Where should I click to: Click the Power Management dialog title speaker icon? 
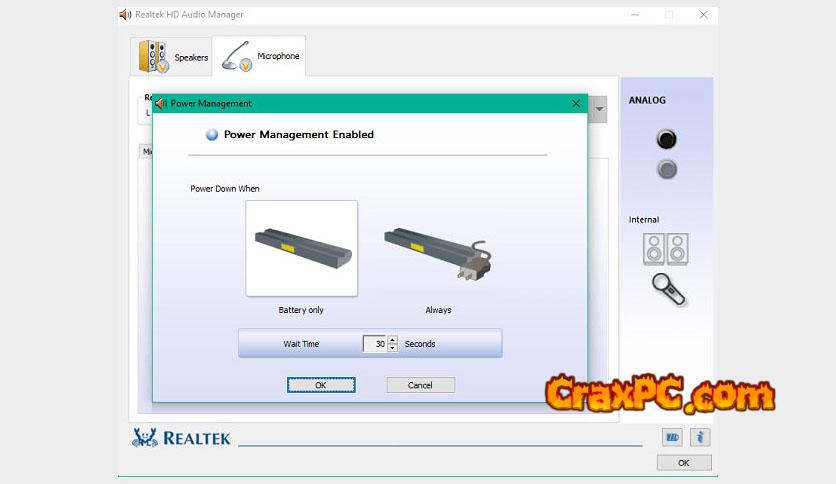click(x=161, y=103)
